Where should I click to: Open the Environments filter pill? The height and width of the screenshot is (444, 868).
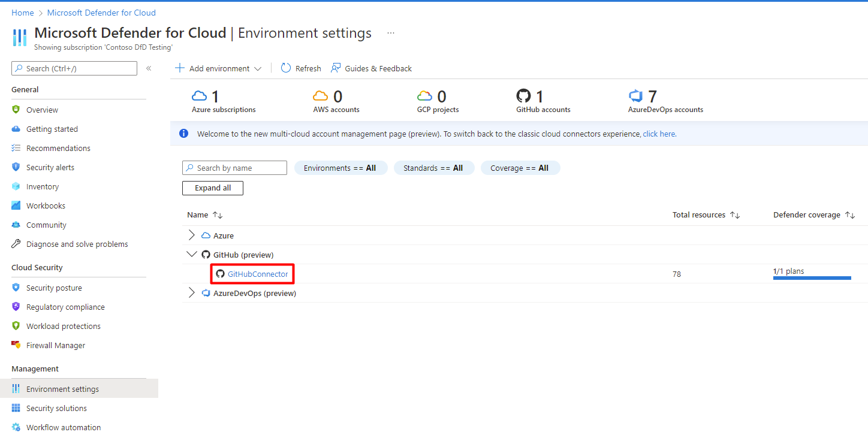pyautogui.click(x=340, y=168)
